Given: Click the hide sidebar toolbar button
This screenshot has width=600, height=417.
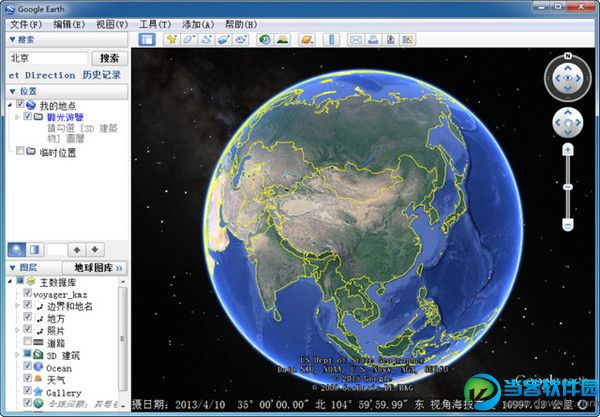Looking at the screenshot, I should (x=147, y=39).
